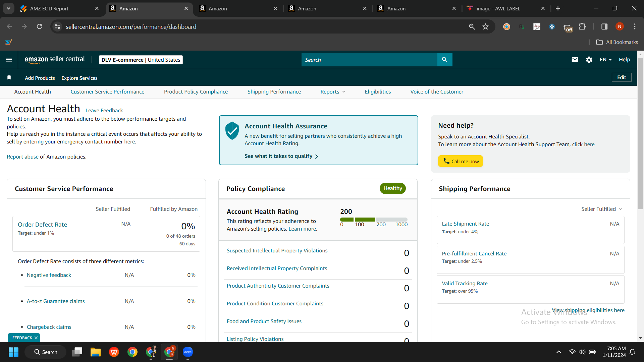The height and width of the screenshot is (362, 644).
Task: Click Learn more in Account Health Rating
Action: [x=302, y=229]
